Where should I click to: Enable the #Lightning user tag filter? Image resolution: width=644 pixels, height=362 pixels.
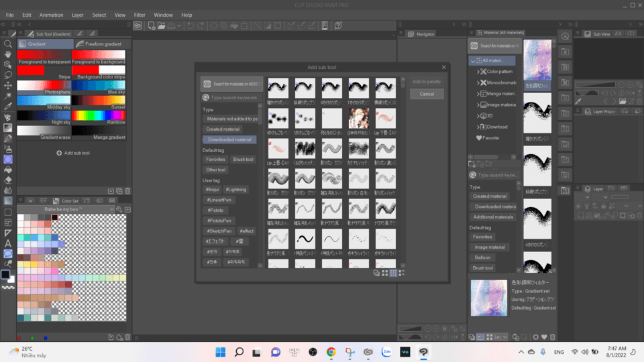click(x=235, y=190)
